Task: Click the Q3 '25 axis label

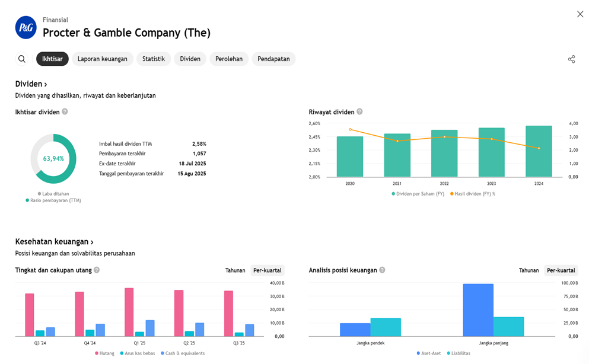Action: pos(239,343)
